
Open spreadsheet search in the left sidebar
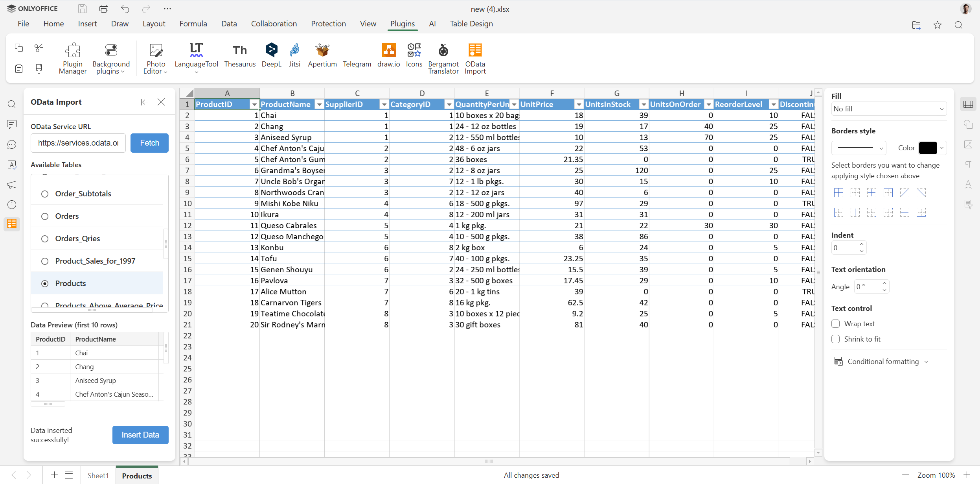point(11,104)
